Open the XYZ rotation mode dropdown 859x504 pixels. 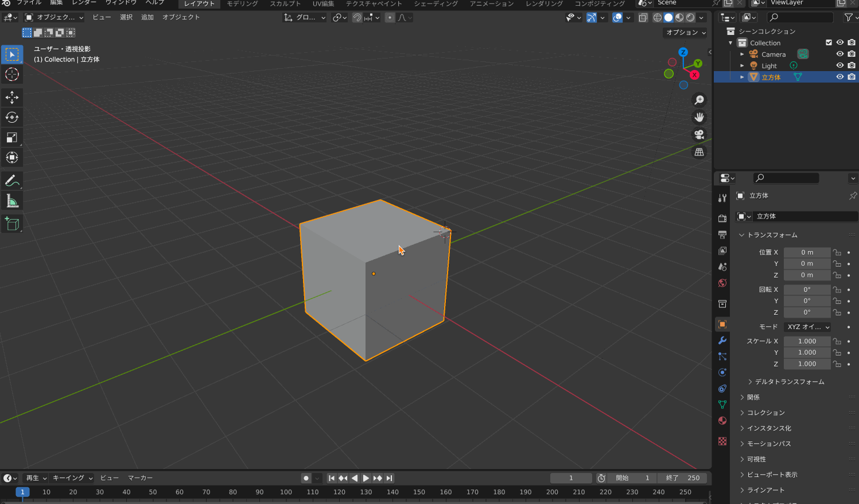pyautogui.click(x=807, y=327)
